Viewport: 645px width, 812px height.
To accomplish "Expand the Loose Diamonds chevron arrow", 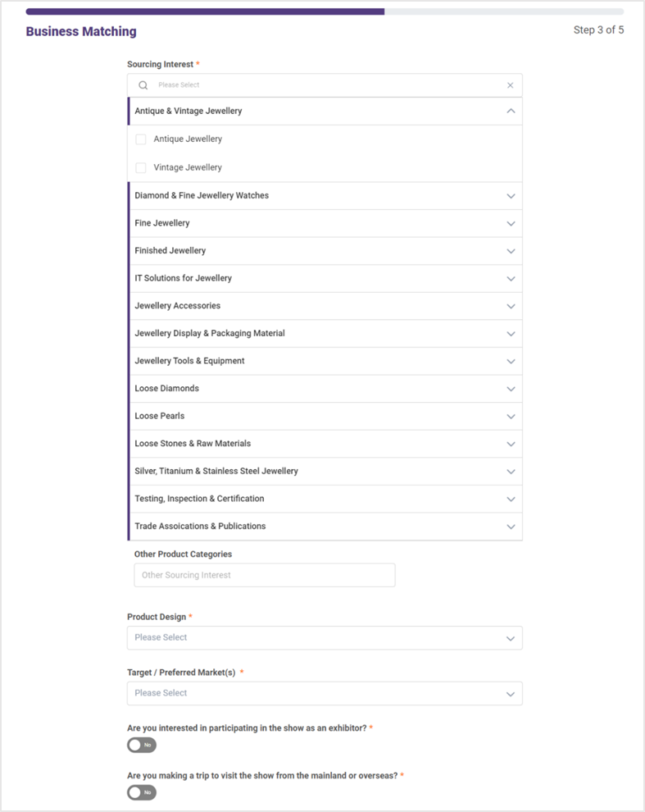I will point(511,389).
